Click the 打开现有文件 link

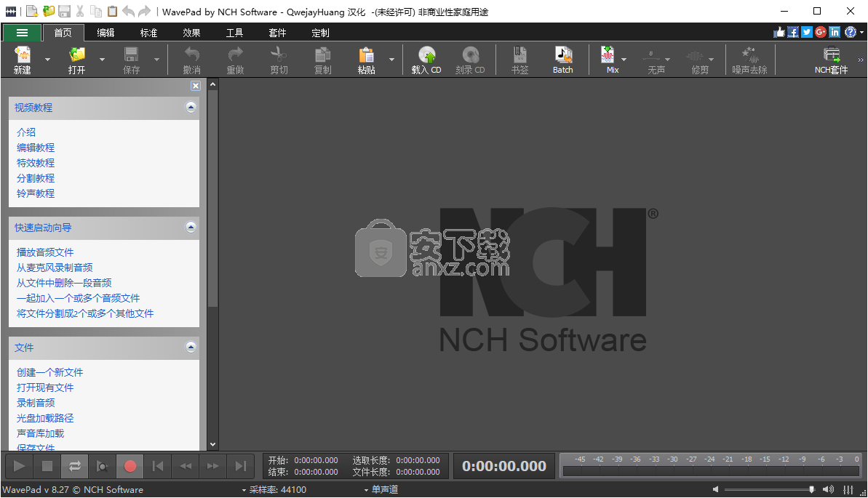[45, 388]
